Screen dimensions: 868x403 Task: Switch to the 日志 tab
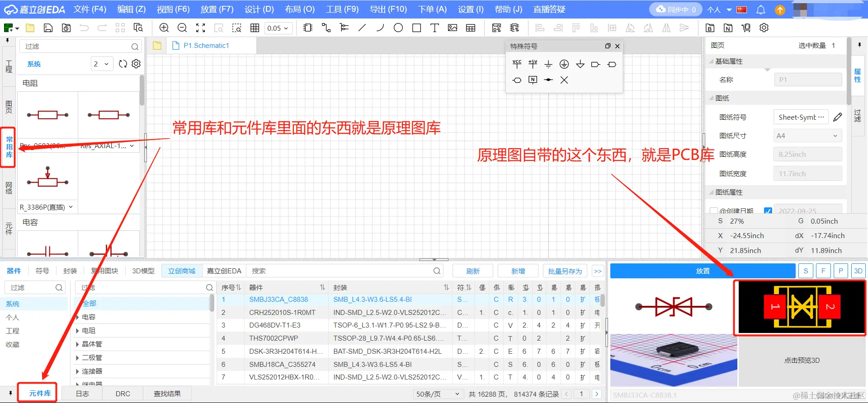82,394
